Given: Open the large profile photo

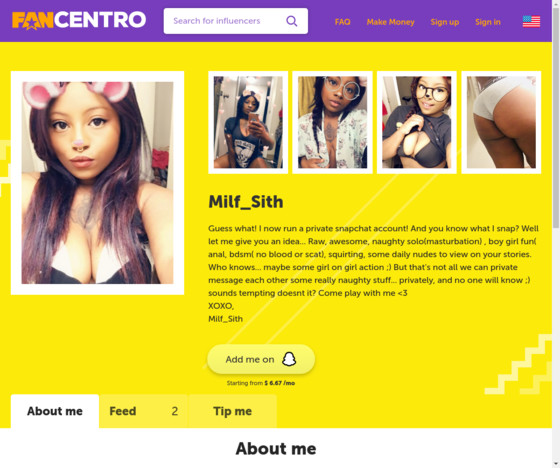Looking at the screenshot, I should click(98, 183).
